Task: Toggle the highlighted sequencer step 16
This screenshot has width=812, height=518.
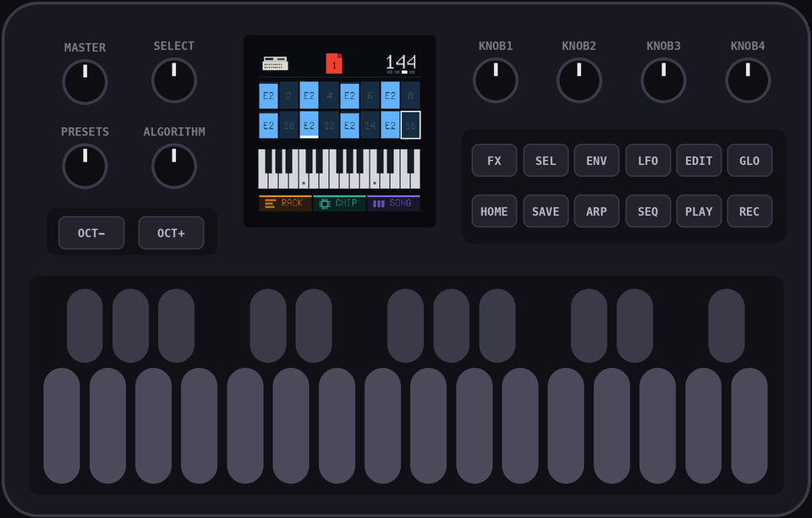Action: (411, 125)
